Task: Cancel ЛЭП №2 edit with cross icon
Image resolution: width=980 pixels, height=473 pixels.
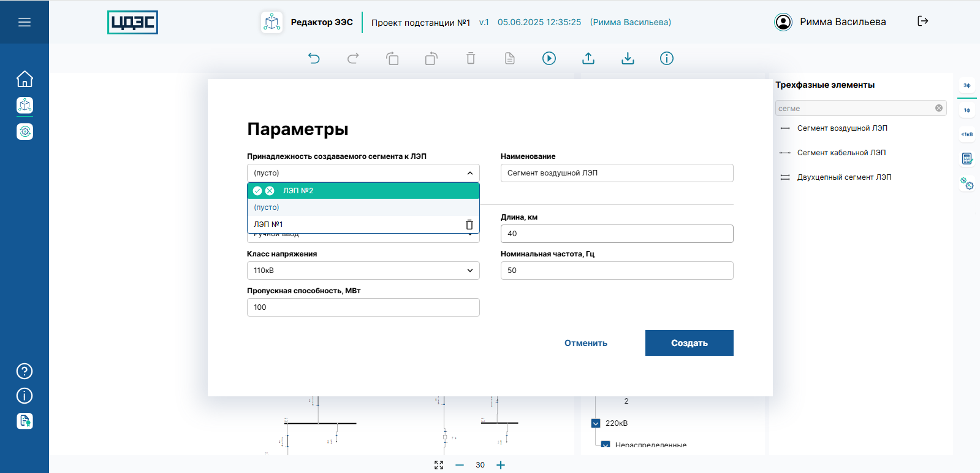Action: click(270, 191)
